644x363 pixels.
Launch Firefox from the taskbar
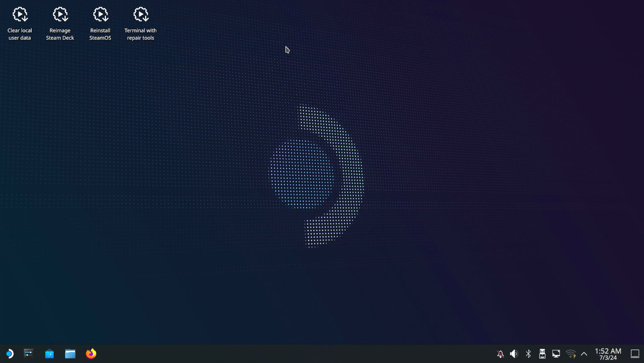tap(91, 353)
